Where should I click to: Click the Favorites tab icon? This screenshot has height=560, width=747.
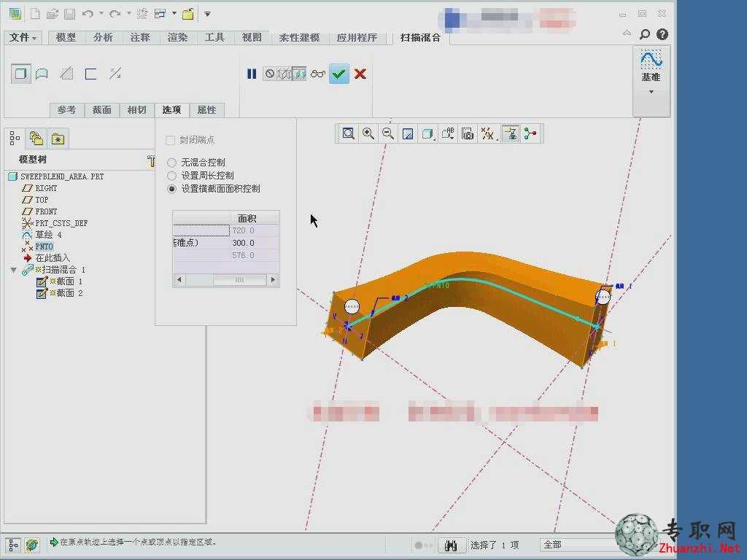(58, 139)
